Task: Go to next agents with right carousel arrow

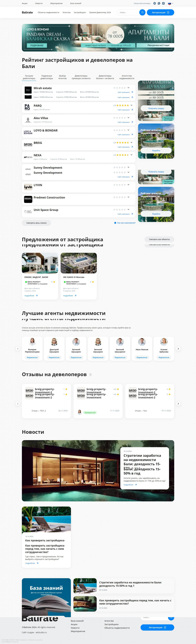Action: click(178, 349)
